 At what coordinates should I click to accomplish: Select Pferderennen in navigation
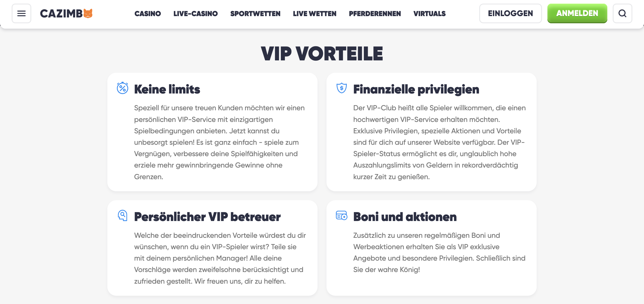point(375,13)
